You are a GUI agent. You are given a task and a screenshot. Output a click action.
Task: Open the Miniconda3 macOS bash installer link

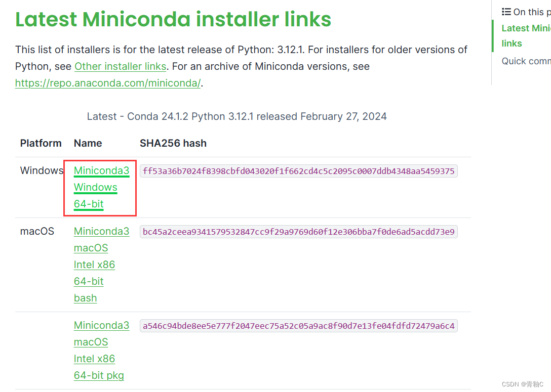coord(101,231)
